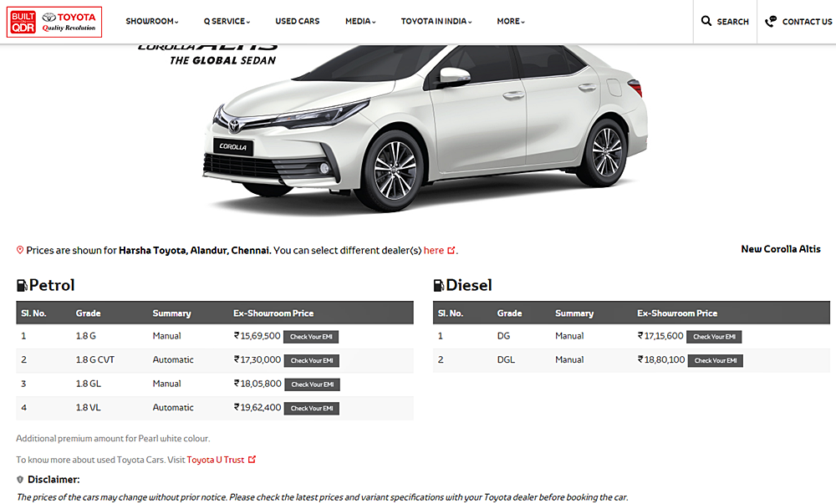The width and height of the screenshot is (836, 504).
Task: Click the 'New Corolla Altis' label
Action: 781,249
